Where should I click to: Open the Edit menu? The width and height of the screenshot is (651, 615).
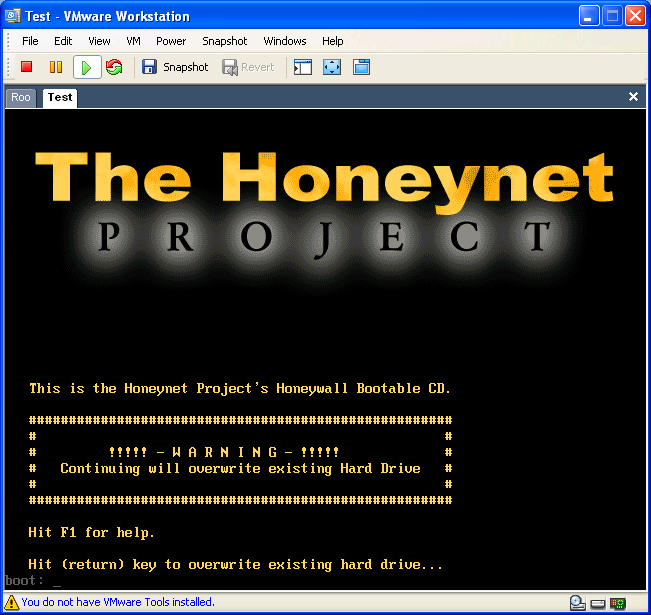(x=63, y=41)
